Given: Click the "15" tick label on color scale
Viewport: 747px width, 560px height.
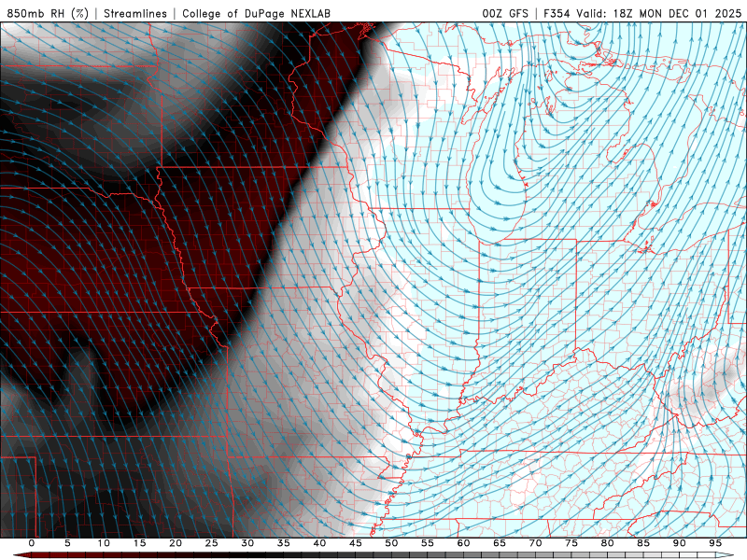Looking at the screenshot, I should pyautogui.click(x=139, y=543).
